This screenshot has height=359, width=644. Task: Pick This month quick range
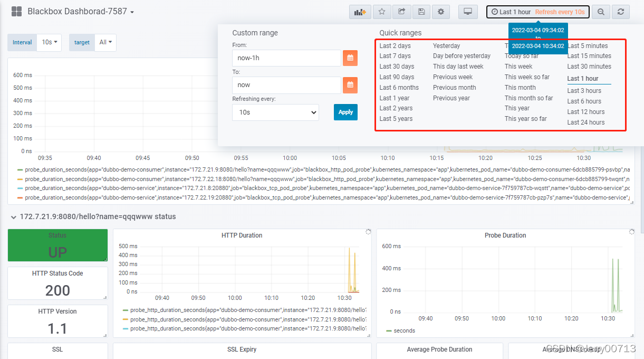tap(520, 88)
